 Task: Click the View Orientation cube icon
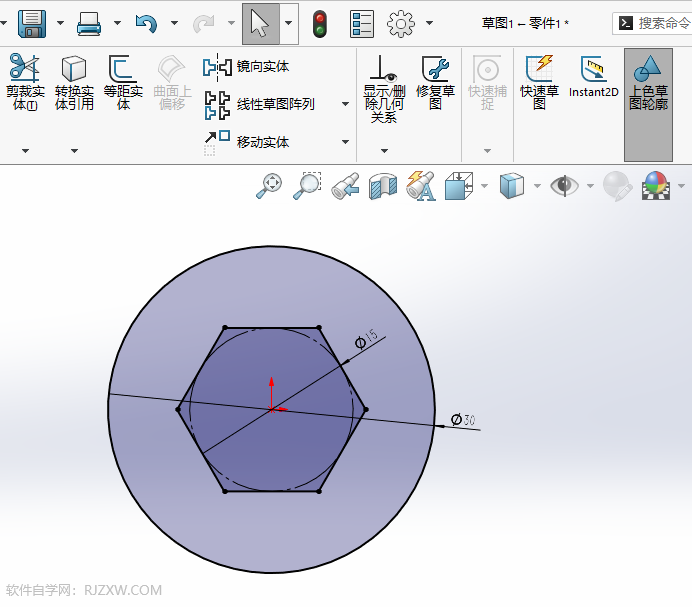459,186
